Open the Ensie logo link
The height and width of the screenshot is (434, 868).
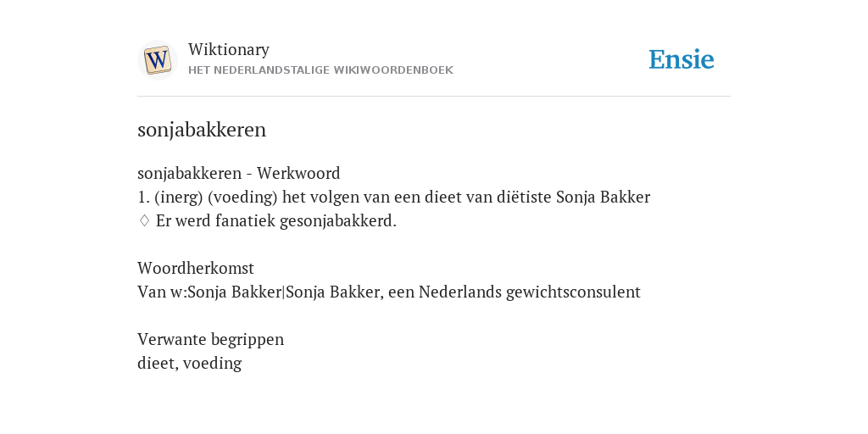[682, 59]
